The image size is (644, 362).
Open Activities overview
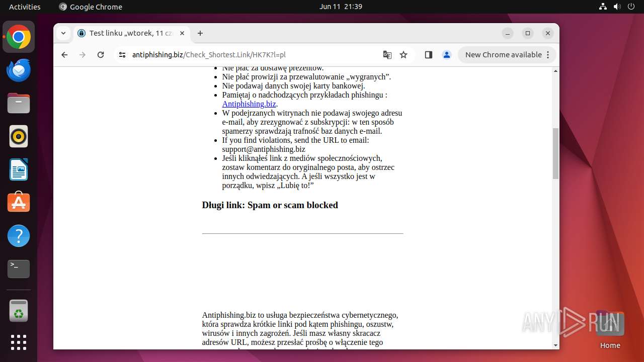(25, 7)
